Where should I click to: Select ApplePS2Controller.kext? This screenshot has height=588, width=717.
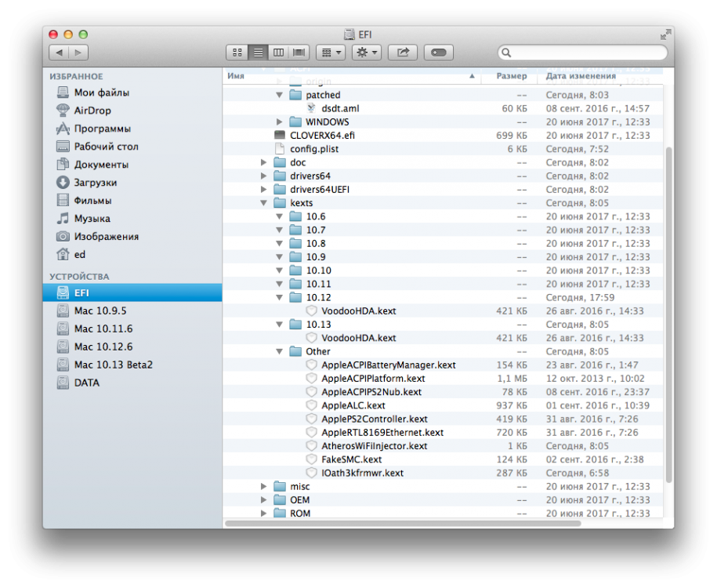443,419
